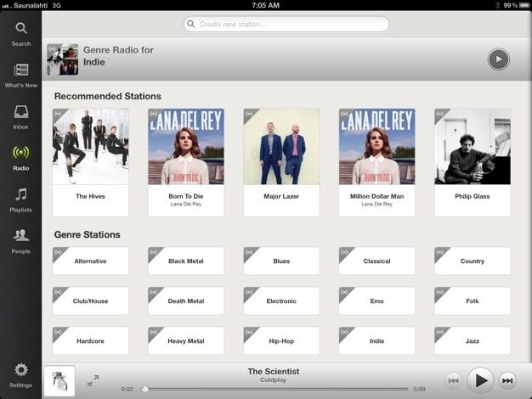Start The Hives recommended station

pos(91,162)
